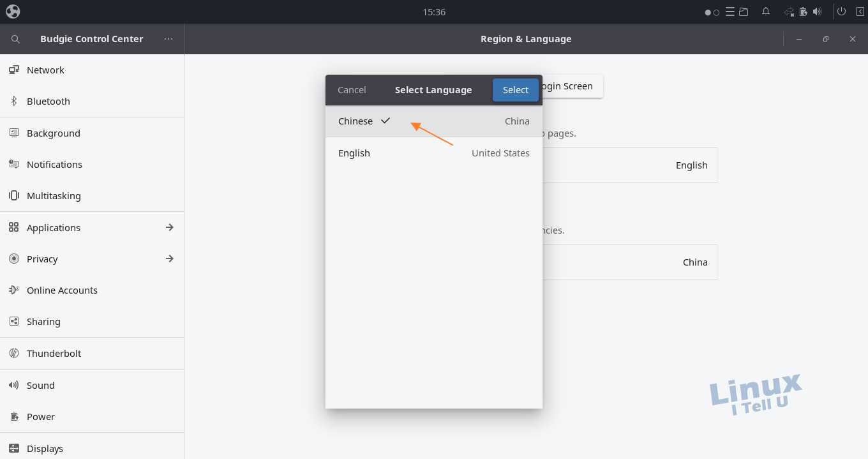The image size is (868, 459).
Task: Open the Budgie menu icon in the top panel
Action: tap(13, 11)
